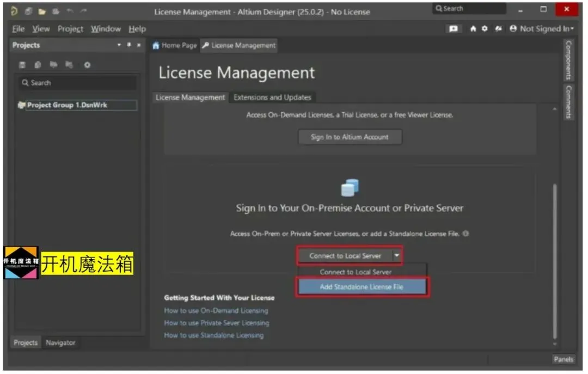Image resolution: width=588 pixels, height=374 pixels.
Task: Open the Window menu
Action: pos(106,29)
